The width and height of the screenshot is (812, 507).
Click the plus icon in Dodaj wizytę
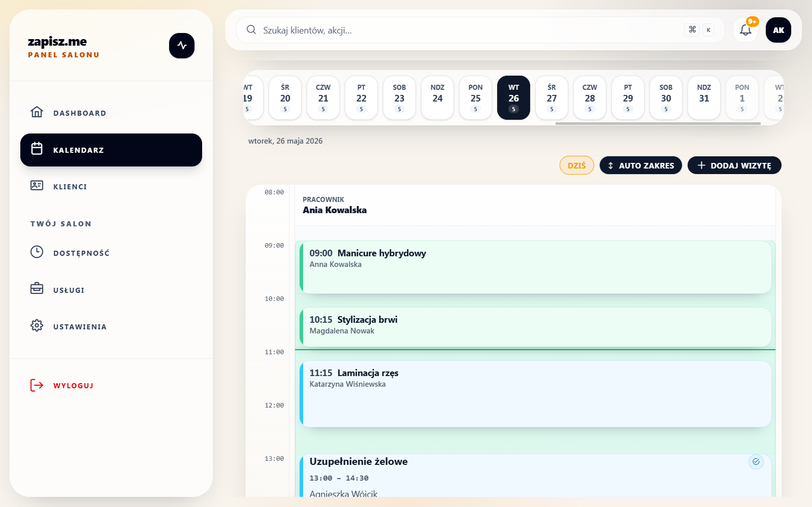pos(701,165)
